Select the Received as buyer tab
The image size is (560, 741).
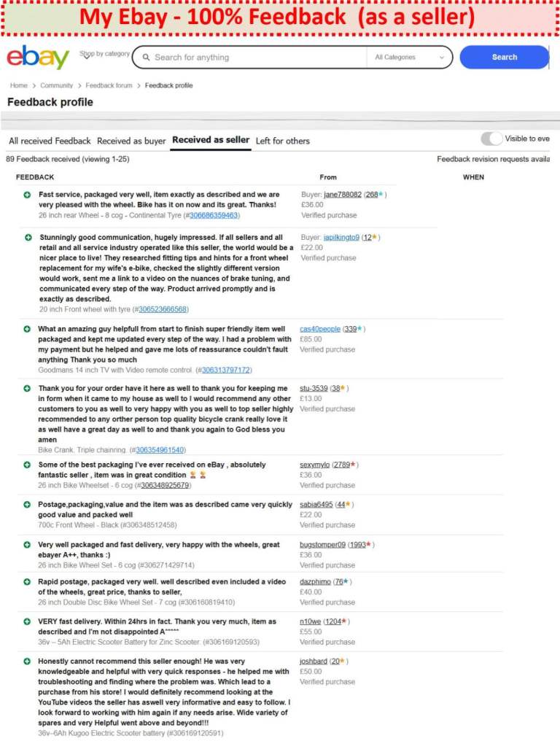[x=131, y=141]
